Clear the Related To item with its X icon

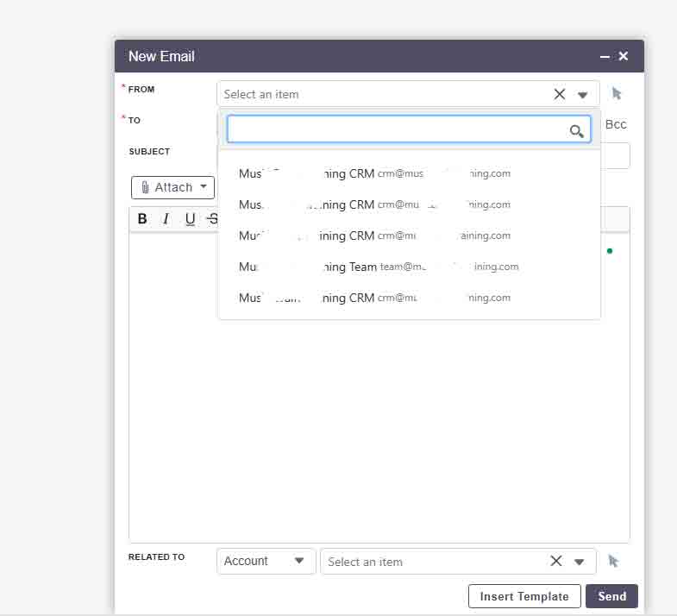[x=556, y=562]
